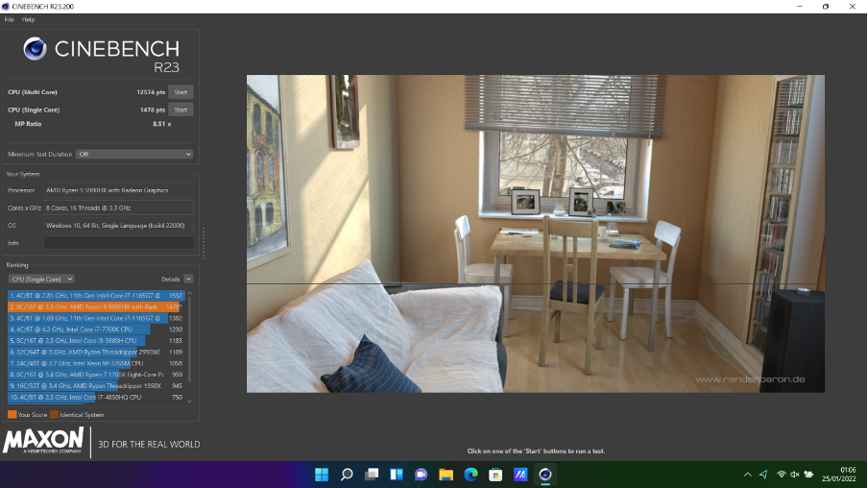Select ranking row 6 Threadripper 2990WX
Viewport: 868px width, 488px height.
click(x=96, y=352)
